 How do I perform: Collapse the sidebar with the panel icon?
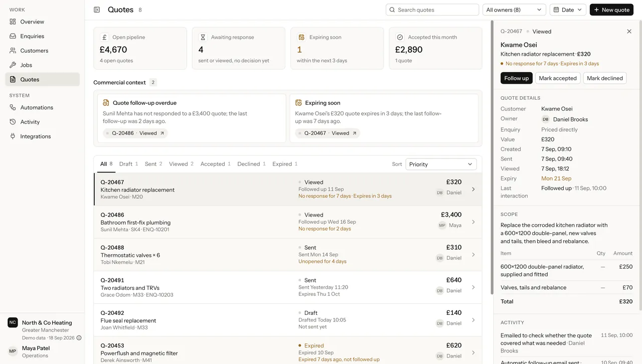pos(97,10)
